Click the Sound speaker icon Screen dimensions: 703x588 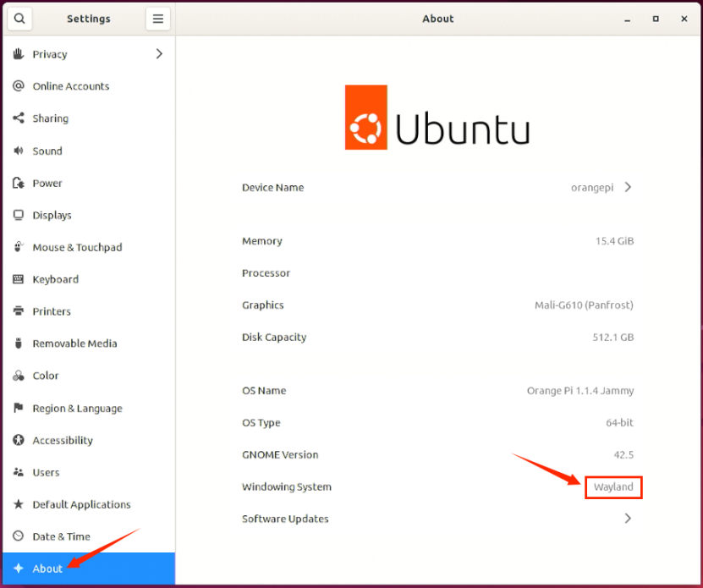click(19, 151)
